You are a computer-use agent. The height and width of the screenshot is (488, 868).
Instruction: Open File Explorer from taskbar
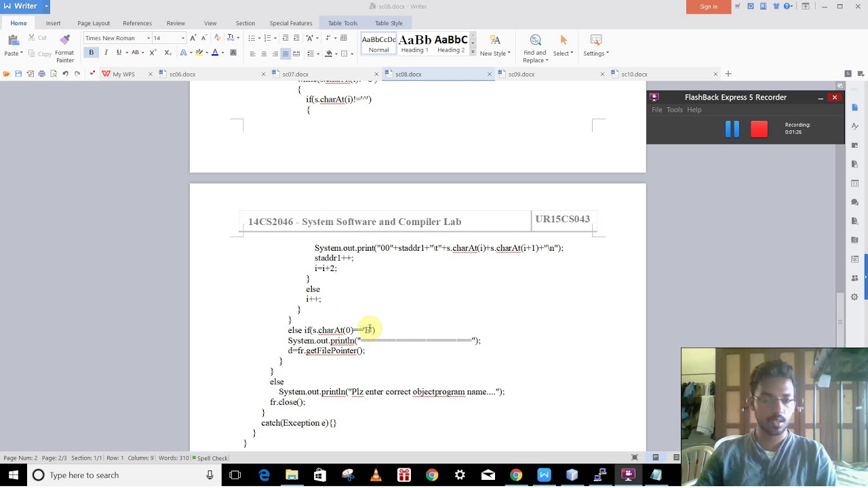292,475
